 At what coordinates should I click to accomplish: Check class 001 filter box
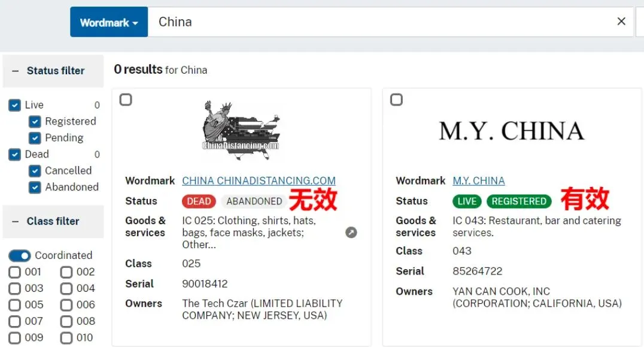[x=15, y=272]
